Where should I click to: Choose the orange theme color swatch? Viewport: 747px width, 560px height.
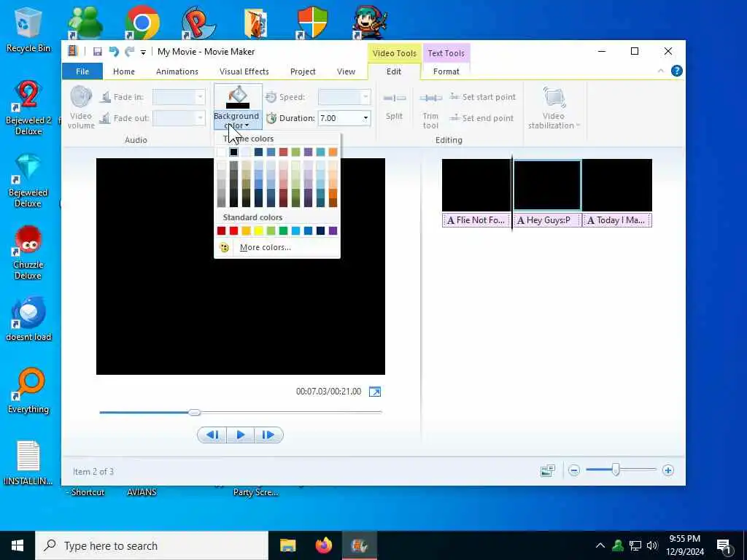pyautogui.click(x=333, y=152)
